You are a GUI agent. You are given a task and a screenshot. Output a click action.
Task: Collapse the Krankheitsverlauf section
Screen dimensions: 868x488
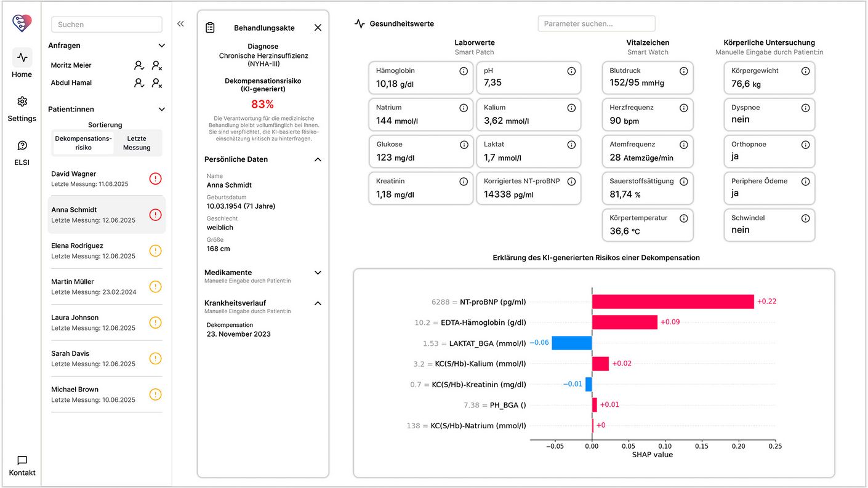[318, 303]
